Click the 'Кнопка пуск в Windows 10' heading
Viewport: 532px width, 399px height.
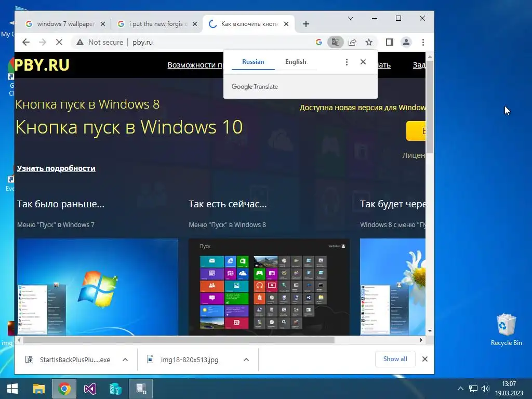coord(129,127)
